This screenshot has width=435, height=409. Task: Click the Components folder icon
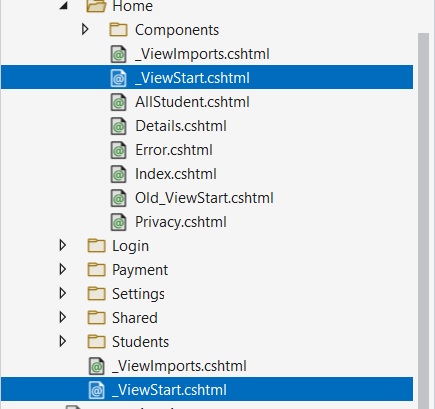pyautogui.click(x=118, y=30)
